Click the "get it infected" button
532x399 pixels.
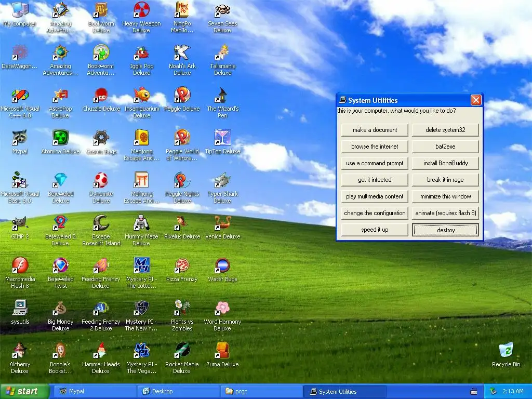[375, 180]
